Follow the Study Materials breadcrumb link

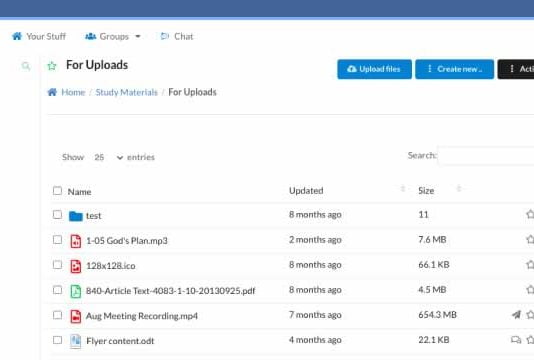pos(126,92)
